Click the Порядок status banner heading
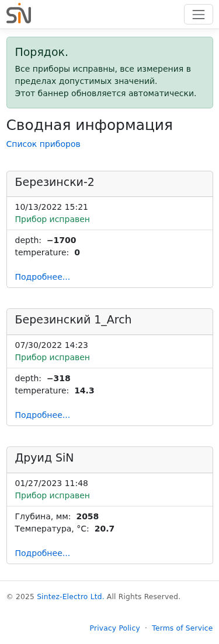 tap(41, 52)
